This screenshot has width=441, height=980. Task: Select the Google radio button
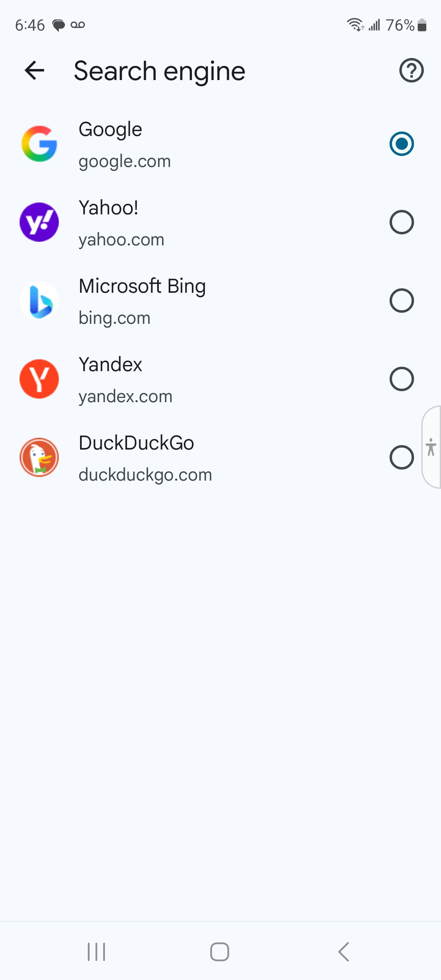402,144
